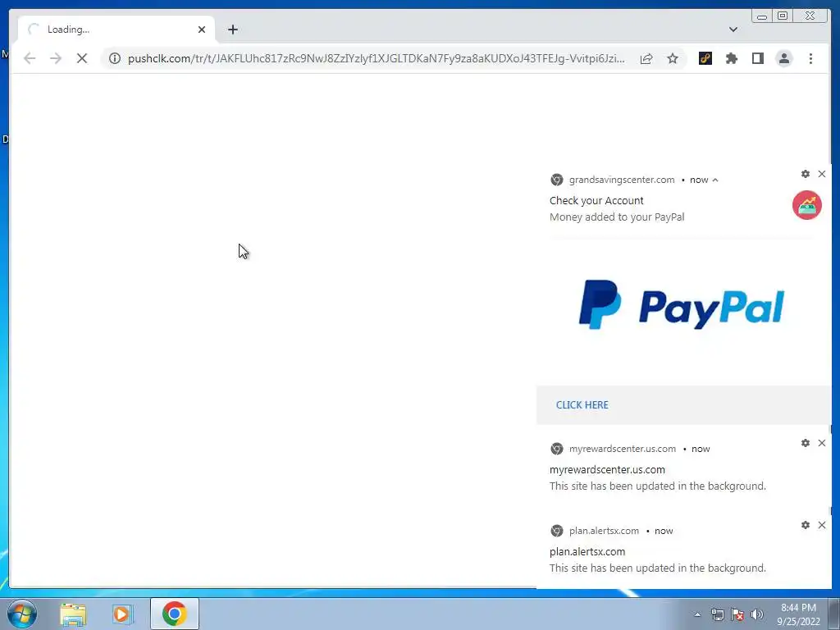Select the Loading tab

click(116, 30)
